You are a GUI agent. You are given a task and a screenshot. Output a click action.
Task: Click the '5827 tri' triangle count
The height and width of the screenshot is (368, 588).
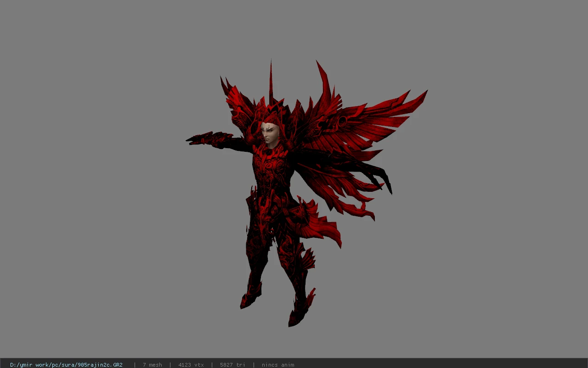(232, 365)
